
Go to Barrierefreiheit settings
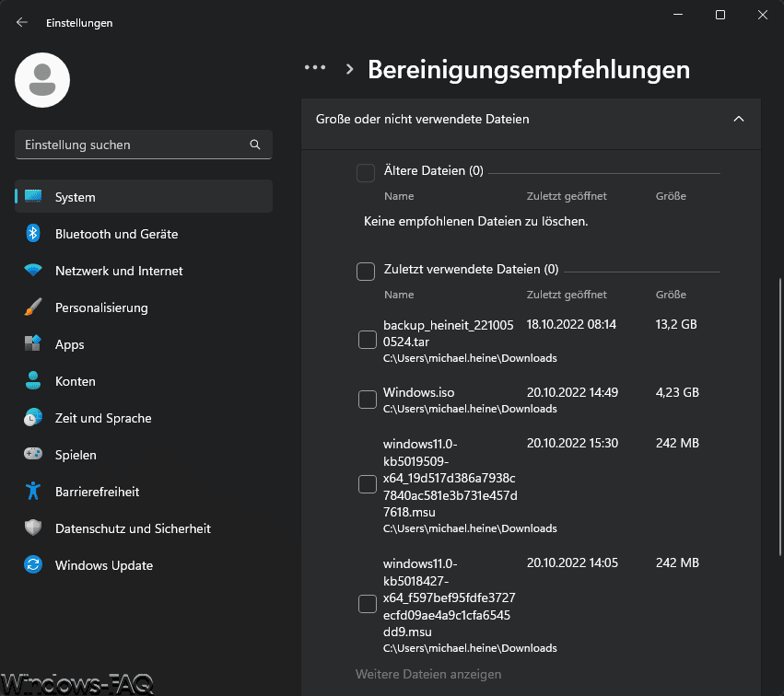144,491
